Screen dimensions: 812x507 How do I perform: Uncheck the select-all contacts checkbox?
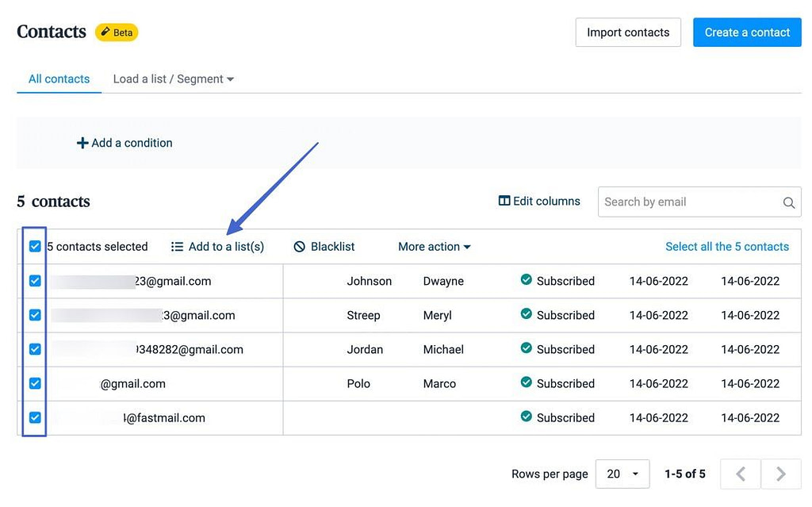[34, 246]
